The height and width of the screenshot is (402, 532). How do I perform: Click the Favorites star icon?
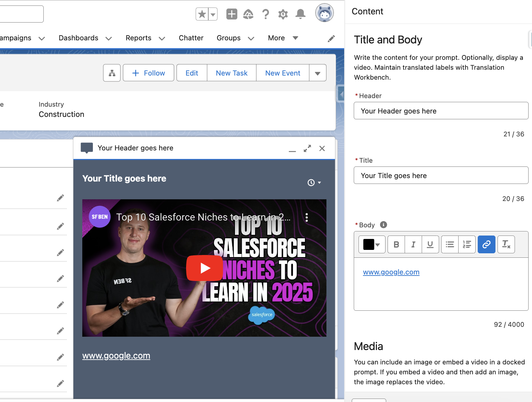tap(202, 14)
